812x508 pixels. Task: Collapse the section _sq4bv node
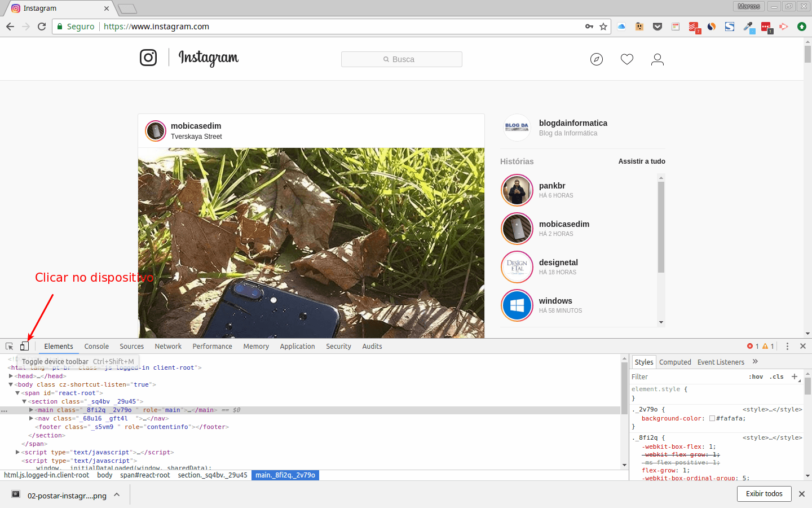24,401
